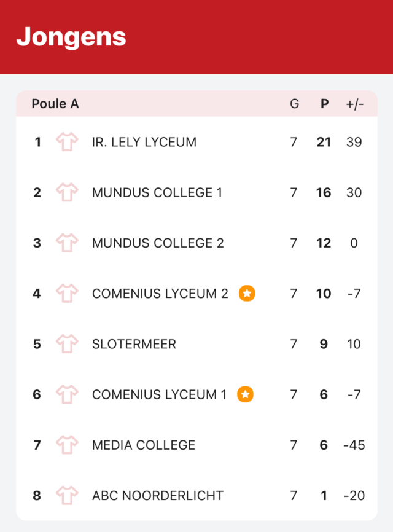Viewport: 393px width, 532px height.
Task: Click the +/- goal difference column header
Action: [x=354, y=104]
